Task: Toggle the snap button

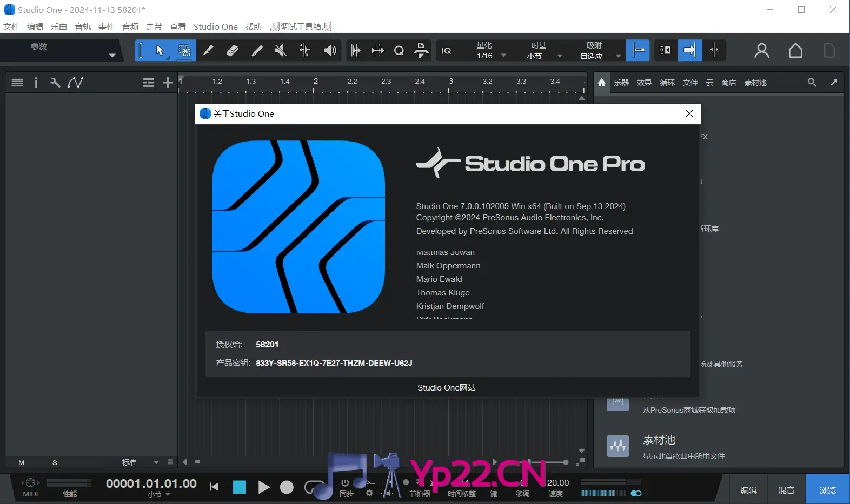Action: (x=638, y=50)
